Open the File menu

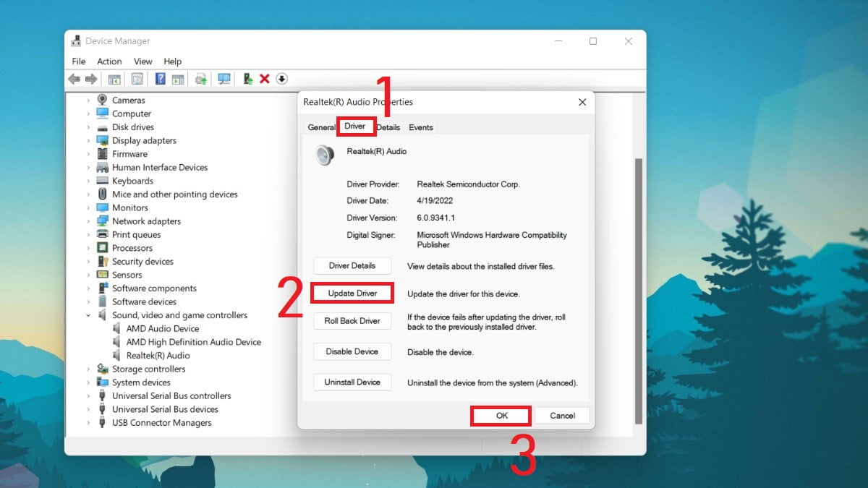click(79, 61)
